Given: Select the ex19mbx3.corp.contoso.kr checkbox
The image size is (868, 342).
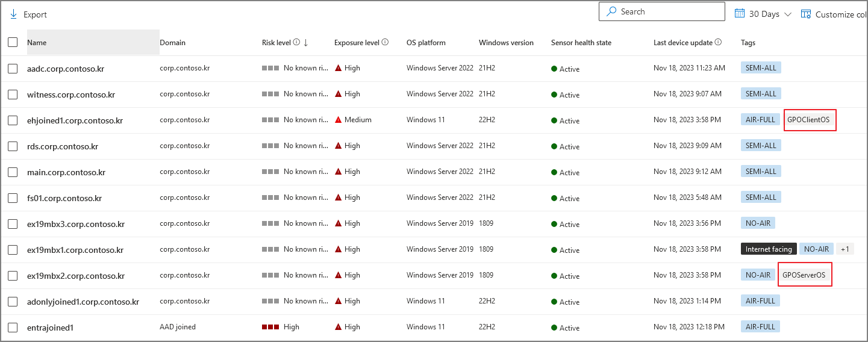Looking at the screenshot, I should (13, 224).
